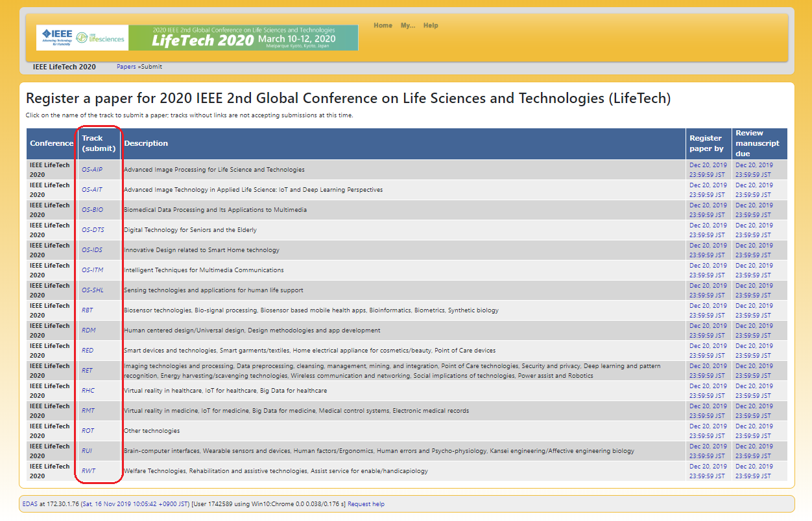The height and width of the screenshot is (521, 812).
Task: Choose the OS-BIO track
Action: point(92,210)
